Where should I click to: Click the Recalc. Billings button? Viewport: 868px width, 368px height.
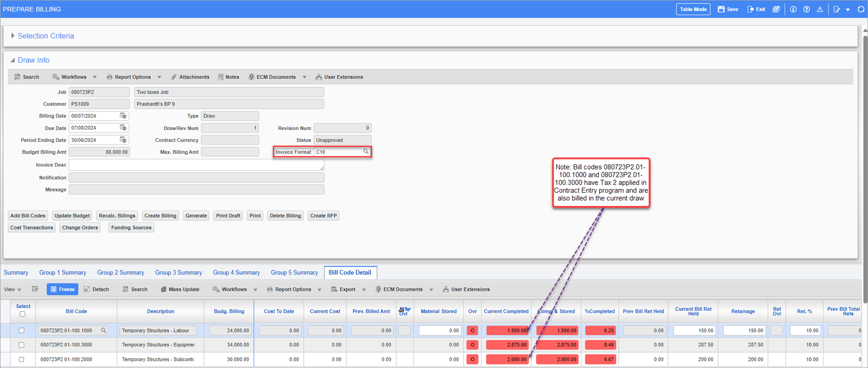point(117,216)
